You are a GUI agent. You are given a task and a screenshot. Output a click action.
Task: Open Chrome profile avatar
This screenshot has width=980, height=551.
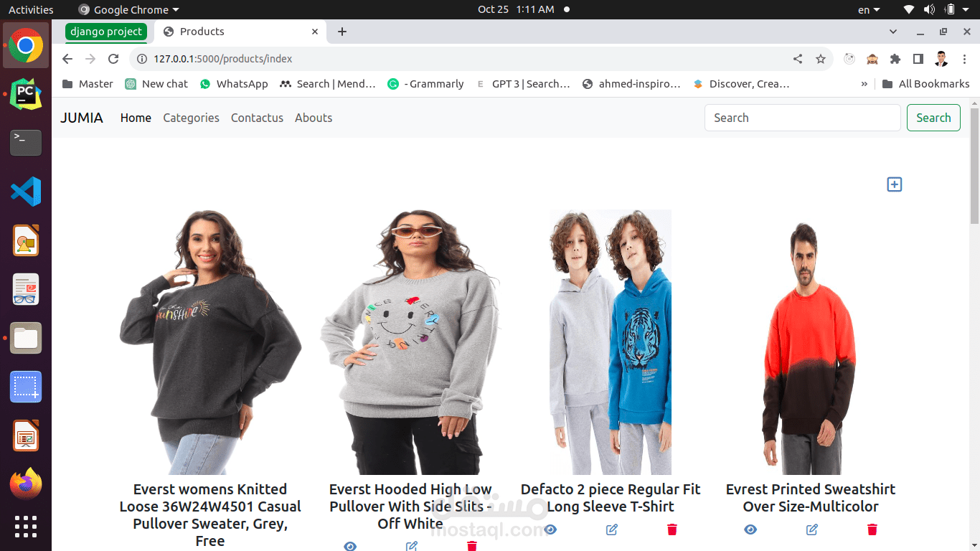click(941, 59)
